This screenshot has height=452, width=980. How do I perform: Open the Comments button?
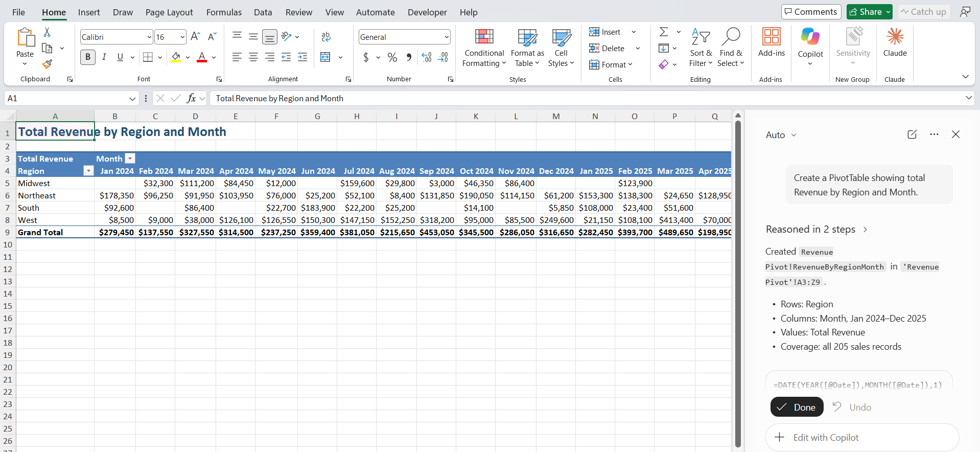[x=811, y=12]
